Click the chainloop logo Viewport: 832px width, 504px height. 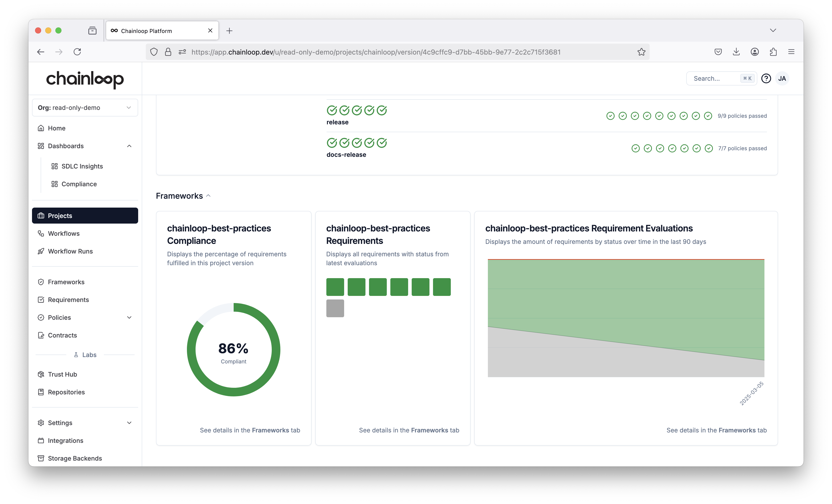pyautogui.click(x=85, y=80)
